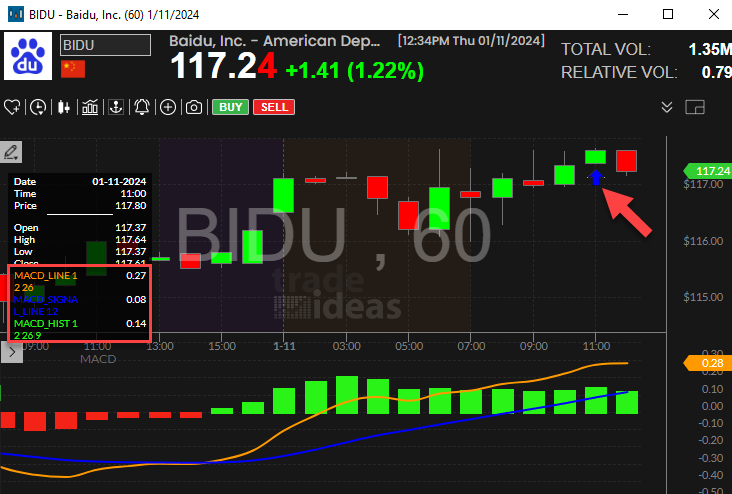Click the red SELL button
Viewport: 732px width, 494px height.
point(274,107)
